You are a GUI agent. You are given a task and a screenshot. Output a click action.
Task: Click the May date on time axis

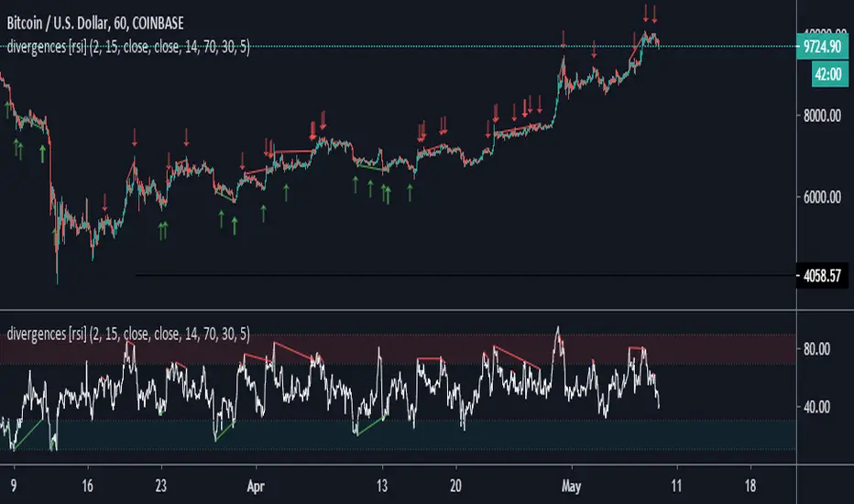coord(572,486)
